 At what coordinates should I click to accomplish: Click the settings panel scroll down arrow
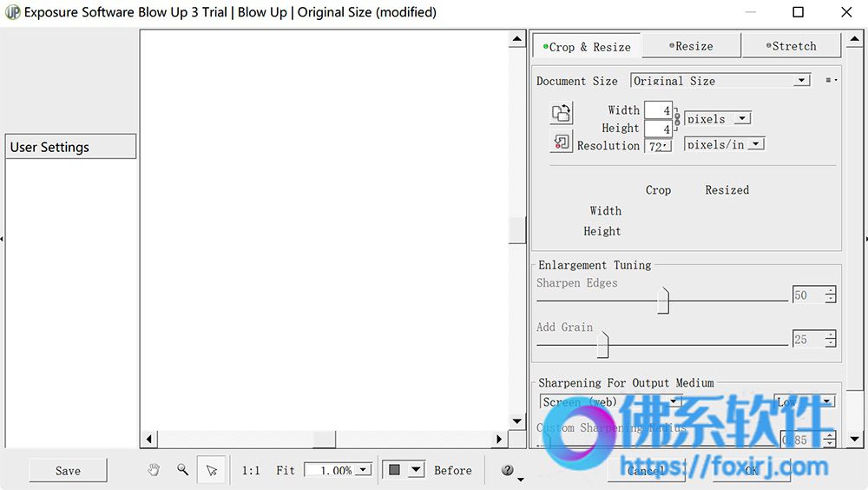[x=855, y=439]
